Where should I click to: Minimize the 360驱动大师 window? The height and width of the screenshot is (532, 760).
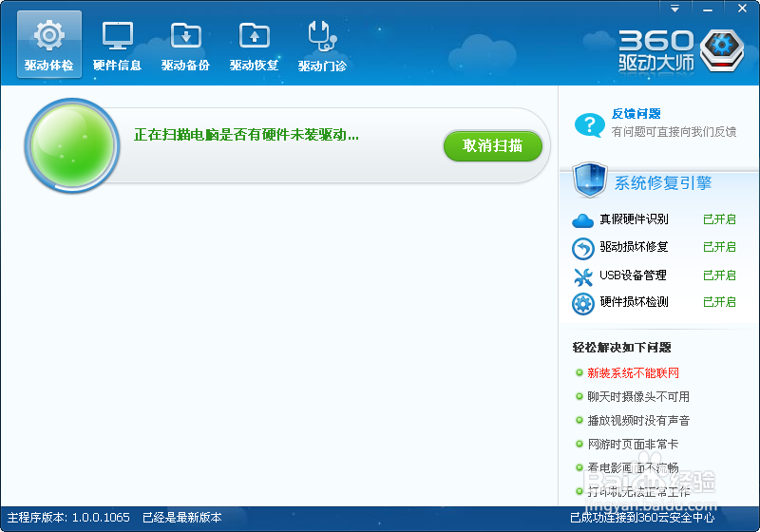tap(708, 9)
